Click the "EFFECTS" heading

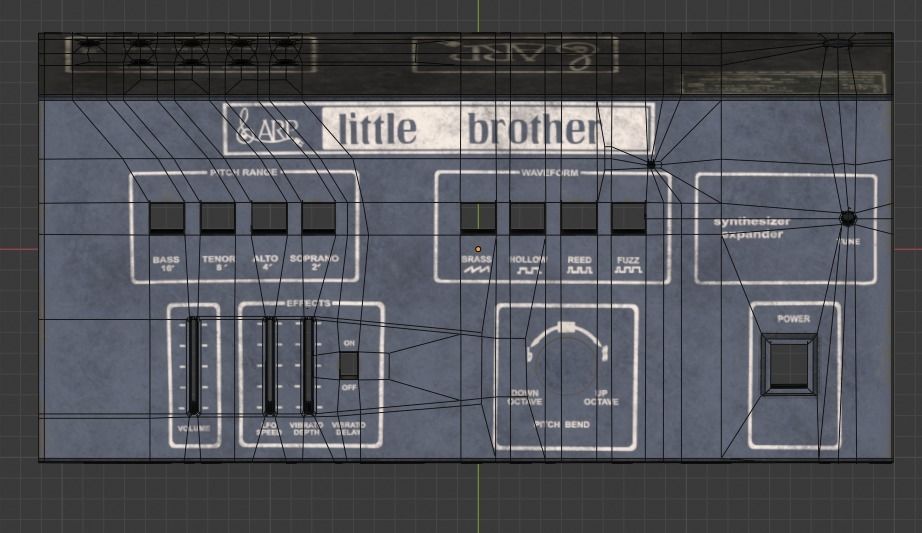click(309, 304)
